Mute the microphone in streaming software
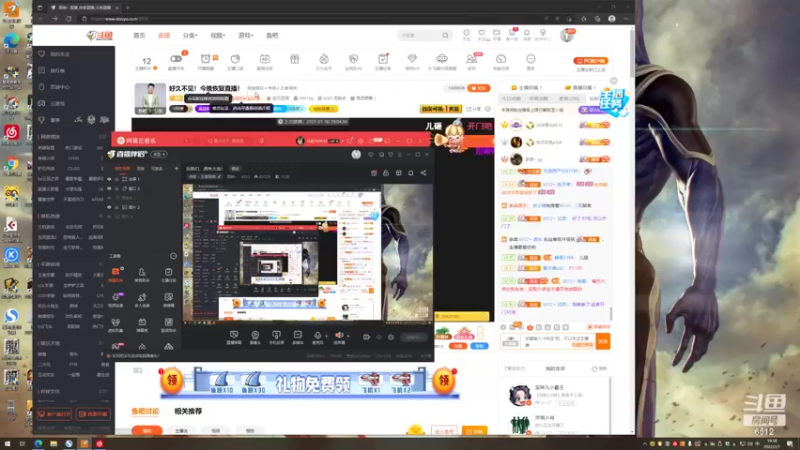This screenshot has height=450, width=800. (318, 335)
